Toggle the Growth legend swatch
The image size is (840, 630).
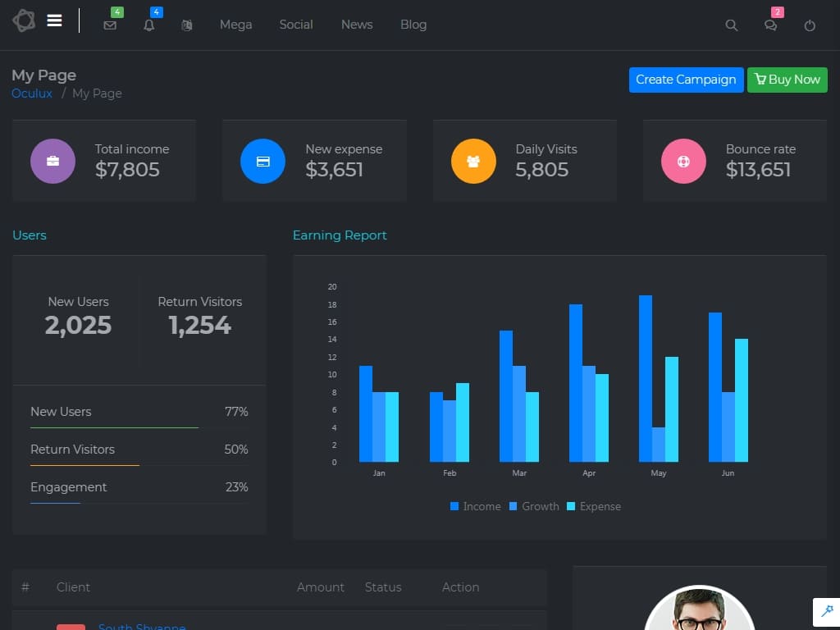[514, 506]
